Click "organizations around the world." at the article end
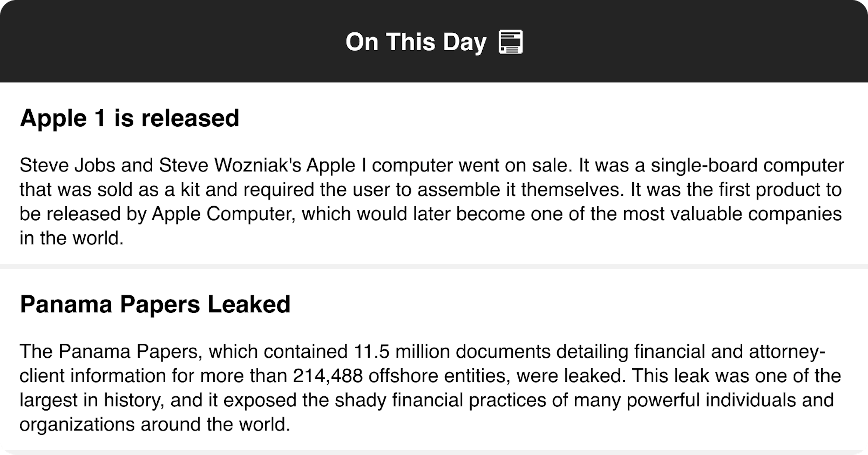The image size is (868, 455). point(154,424)
